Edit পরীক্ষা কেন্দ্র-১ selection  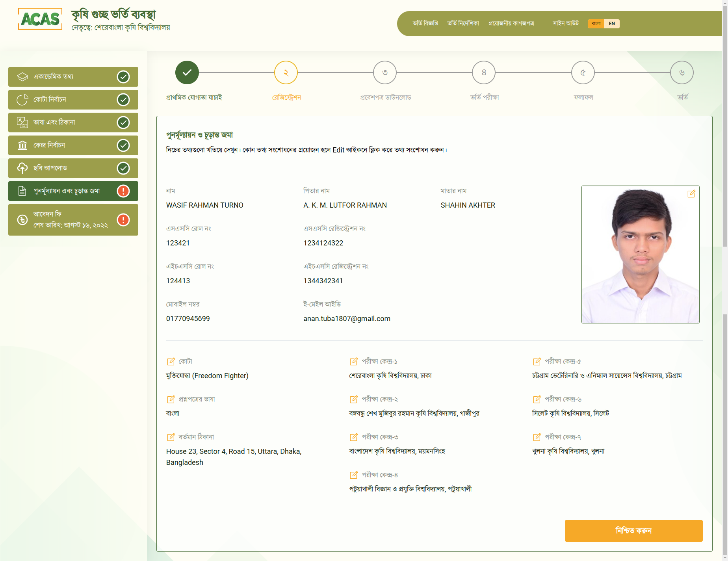[354, 361]
